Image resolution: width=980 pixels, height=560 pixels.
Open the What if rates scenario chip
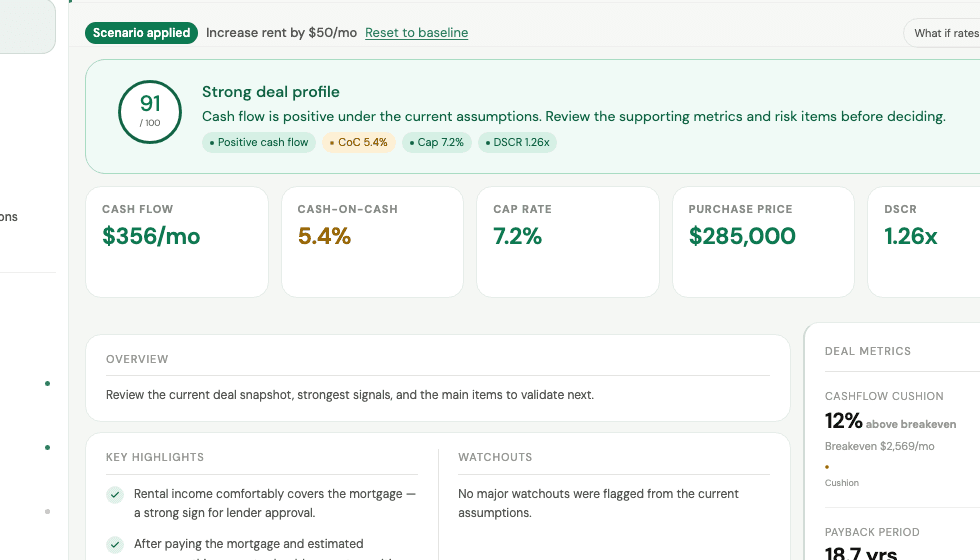coord(942,33)
